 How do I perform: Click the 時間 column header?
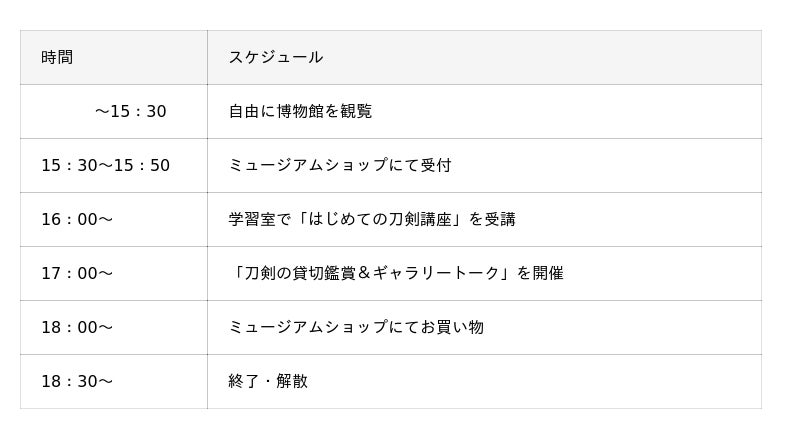point(57,57)
